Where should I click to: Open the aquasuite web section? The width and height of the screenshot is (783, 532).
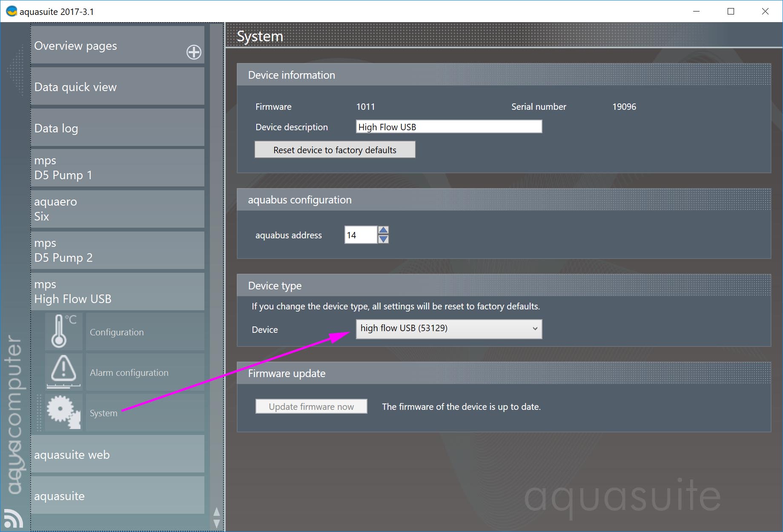click(x=117, y=455)
